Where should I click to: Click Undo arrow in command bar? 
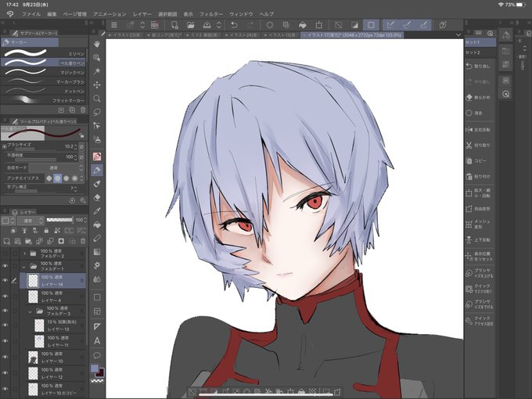click(x=234, y=25)
